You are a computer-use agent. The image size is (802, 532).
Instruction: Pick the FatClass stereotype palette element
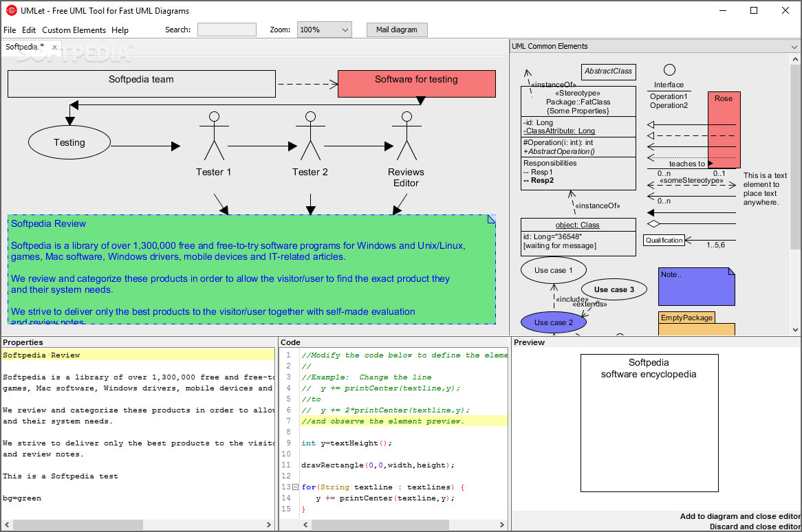point(578,138)
